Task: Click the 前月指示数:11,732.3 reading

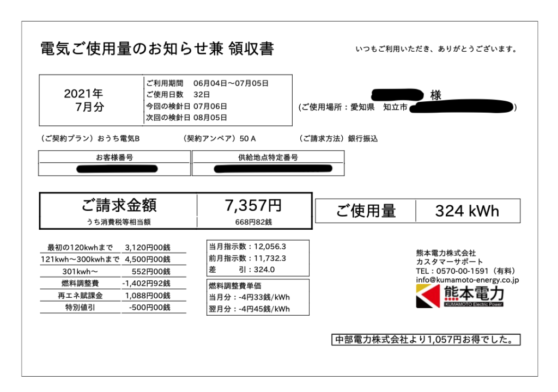Action: tap(247, 258)
